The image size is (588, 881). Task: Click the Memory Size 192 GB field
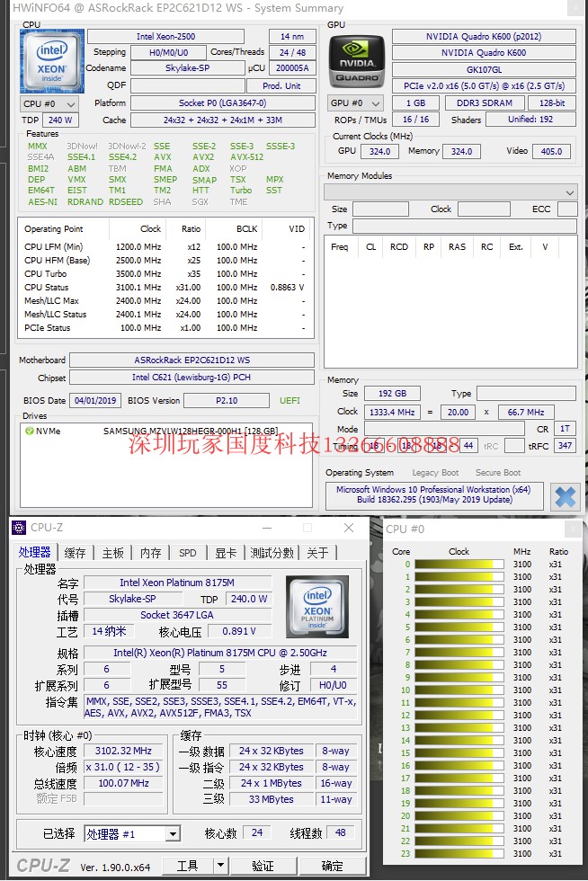coord(392,394)
